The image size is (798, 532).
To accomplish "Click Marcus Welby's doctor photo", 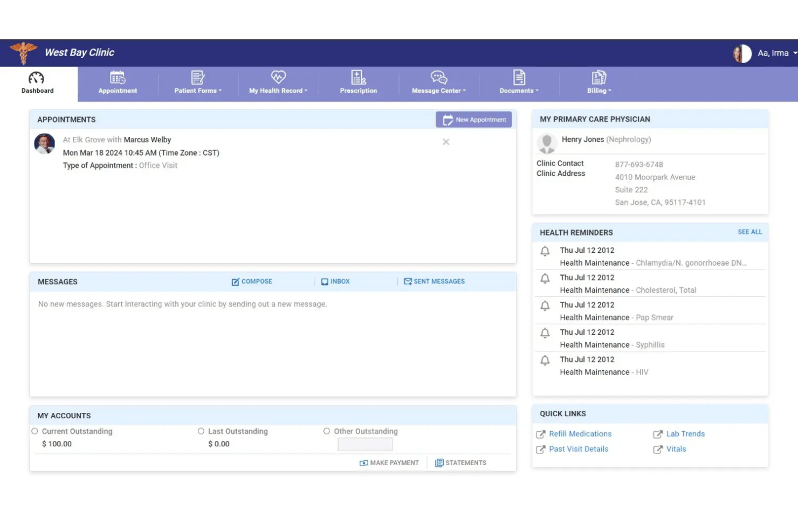I will (45, 144).
